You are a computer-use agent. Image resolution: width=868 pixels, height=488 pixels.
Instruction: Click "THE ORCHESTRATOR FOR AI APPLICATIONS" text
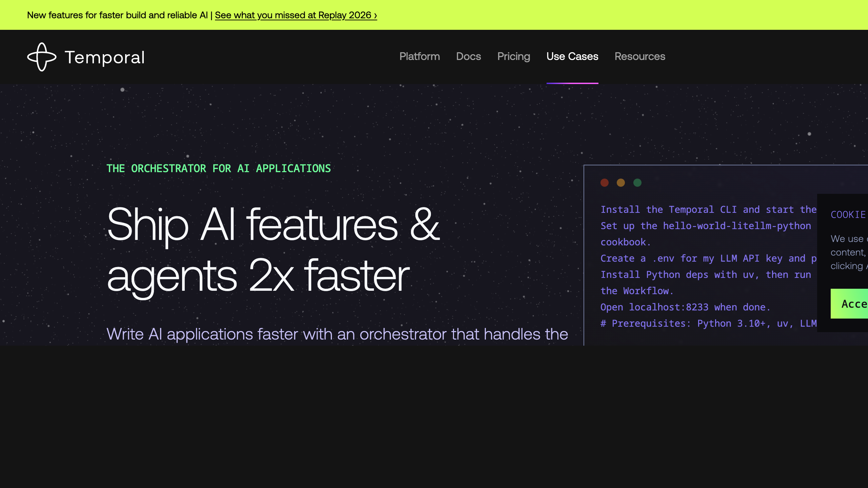218,168
